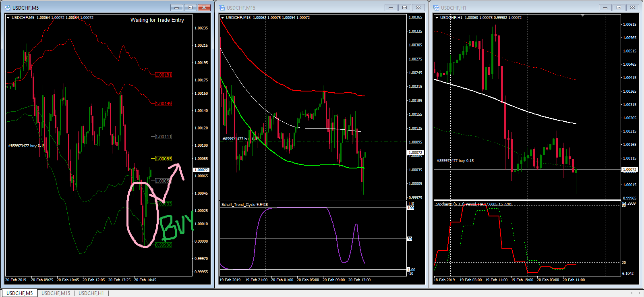Click the '20 Feb 14:45' time label on M5
The height and width of the screenshot is (297, 644).
click(145, 280)
